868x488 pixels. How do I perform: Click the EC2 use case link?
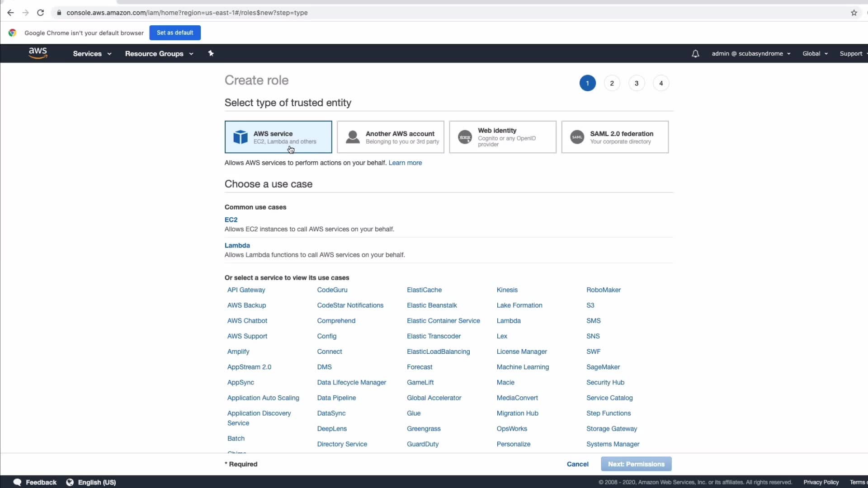[x=231, y=220]
